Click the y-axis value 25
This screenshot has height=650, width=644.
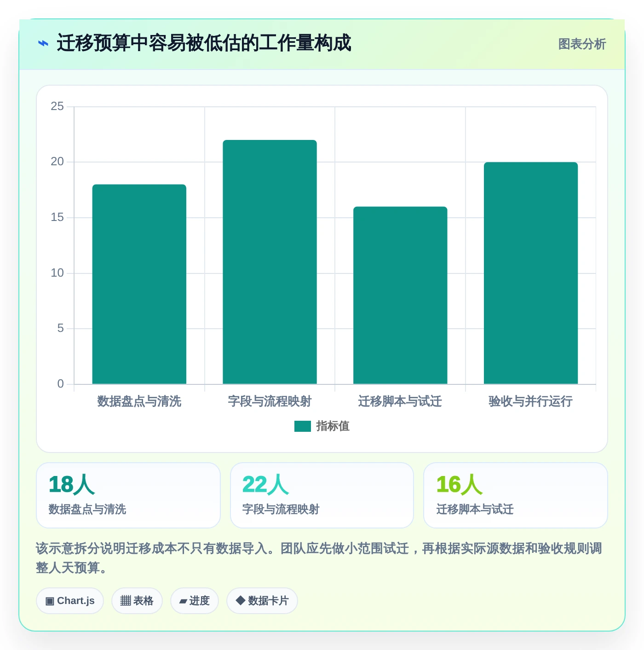(57, 106)
